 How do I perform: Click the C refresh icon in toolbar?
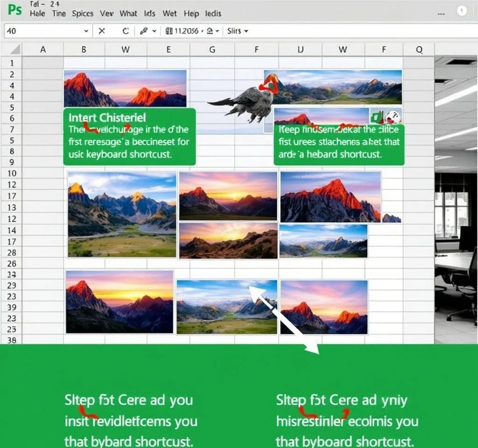tap(125, 31)
